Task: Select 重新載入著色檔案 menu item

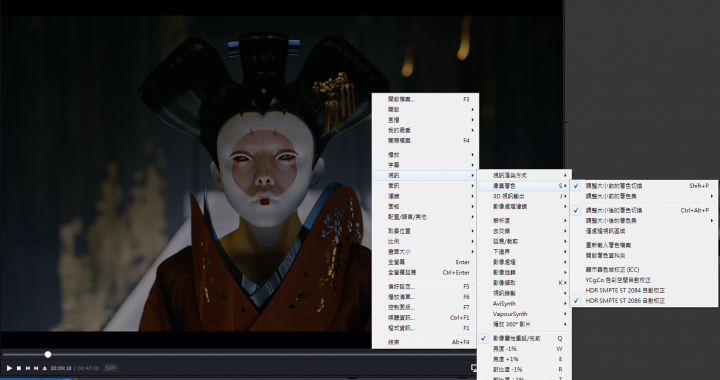Action: [644, 245]
